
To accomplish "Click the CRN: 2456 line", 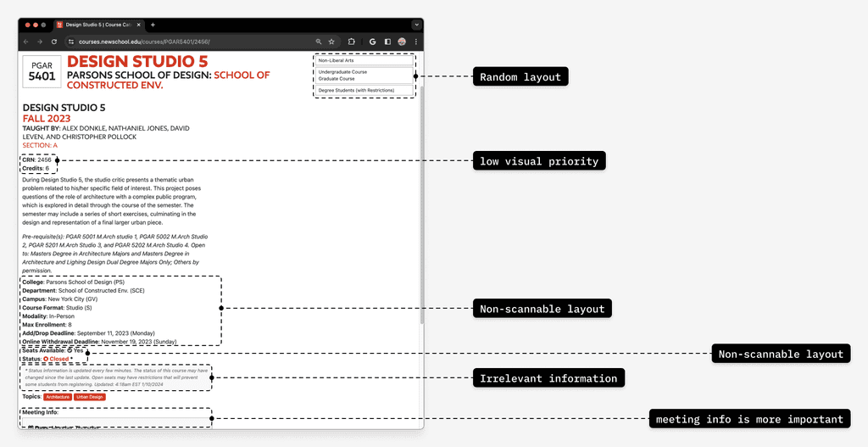I will (37, 160).
